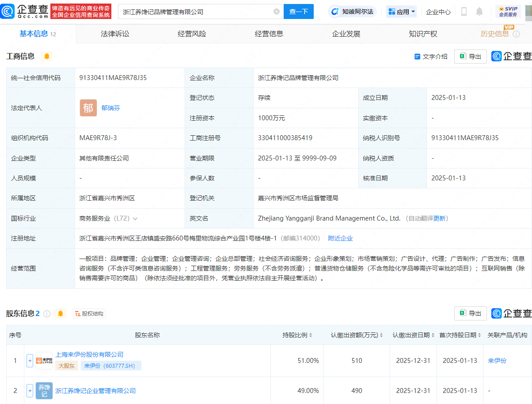Click the bell icon next to 工商信息
Image resolution: width=532 pixels, height=404 pixels.
point(46,56)
